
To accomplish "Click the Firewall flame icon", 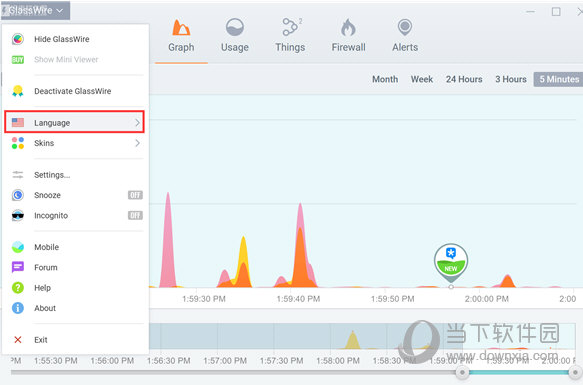I will pyautogui.click(x=348, y=28).
